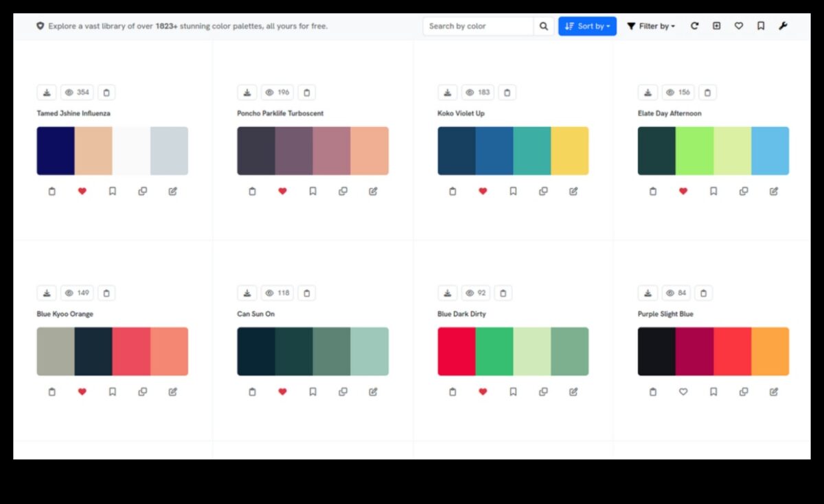Like the Purple Slight Blue palette

pyautogui.click(x=683, y=392)
